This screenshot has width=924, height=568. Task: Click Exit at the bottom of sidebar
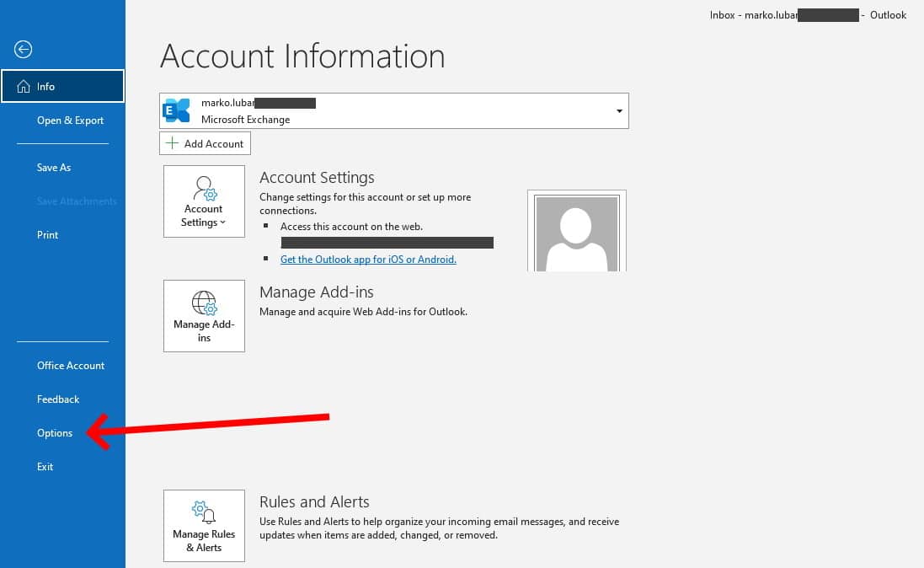pos(44,466)
